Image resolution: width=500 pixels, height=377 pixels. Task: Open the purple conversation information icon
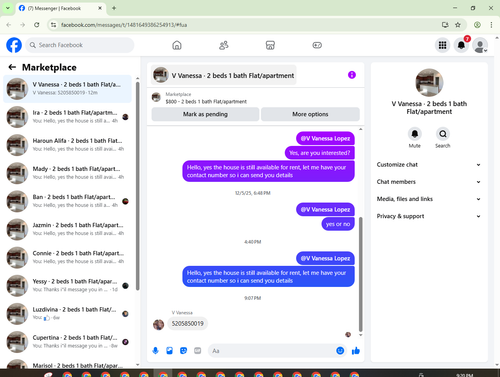point(352,75)
